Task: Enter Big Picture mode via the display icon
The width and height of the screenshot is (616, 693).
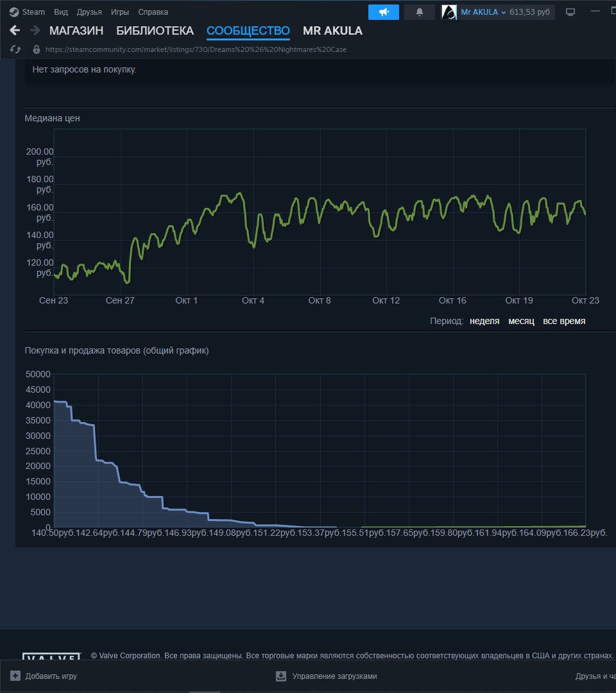Action: pos(570,12)
